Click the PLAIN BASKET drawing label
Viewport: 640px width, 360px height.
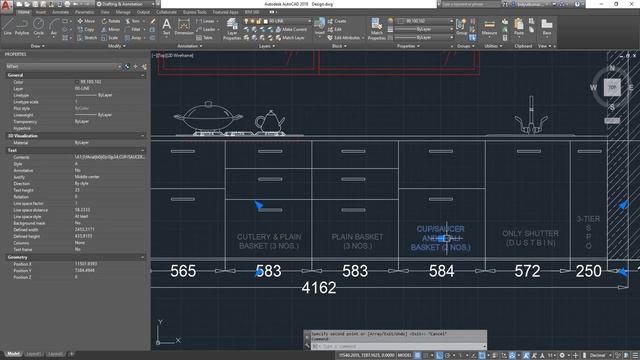coord(357,241)
